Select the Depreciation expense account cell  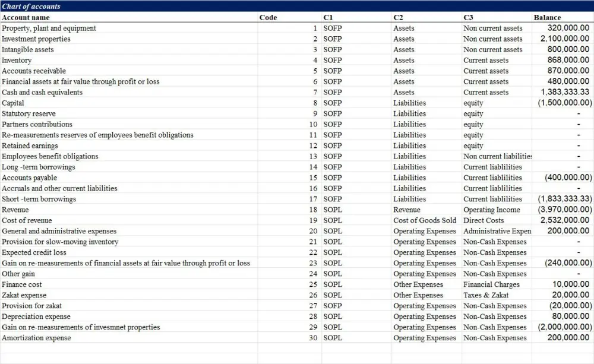tap(36, 316)
